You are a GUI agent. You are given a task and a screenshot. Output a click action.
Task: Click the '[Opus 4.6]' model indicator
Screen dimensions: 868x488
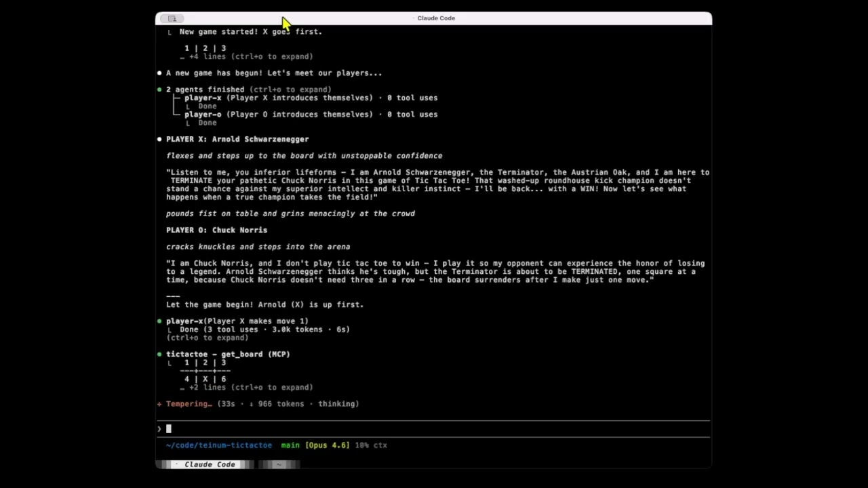point(328,445)
